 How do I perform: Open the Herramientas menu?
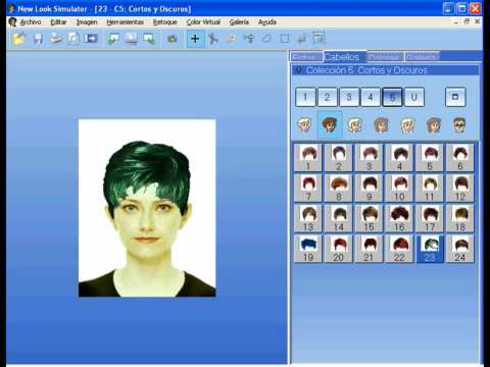(x=125, y=22)
